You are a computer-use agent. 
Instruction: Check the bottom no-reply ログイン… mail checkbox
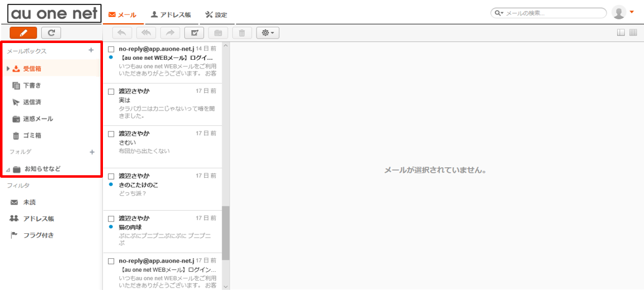[111, 261]
